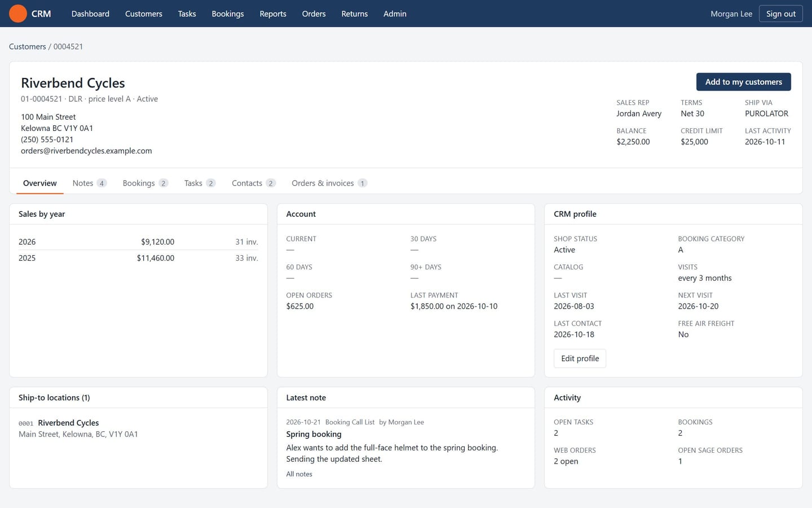The height and width of the screenshot is (508, 812).
Task: Open the All notes link
Action: 299,474
